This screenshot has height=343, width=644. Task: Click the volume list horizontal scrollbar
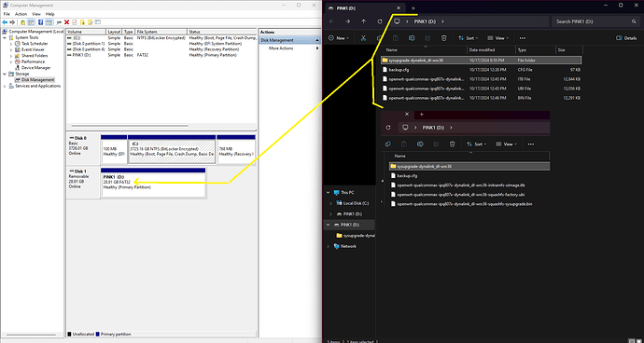pyautogui.click(x=130, y=126)
